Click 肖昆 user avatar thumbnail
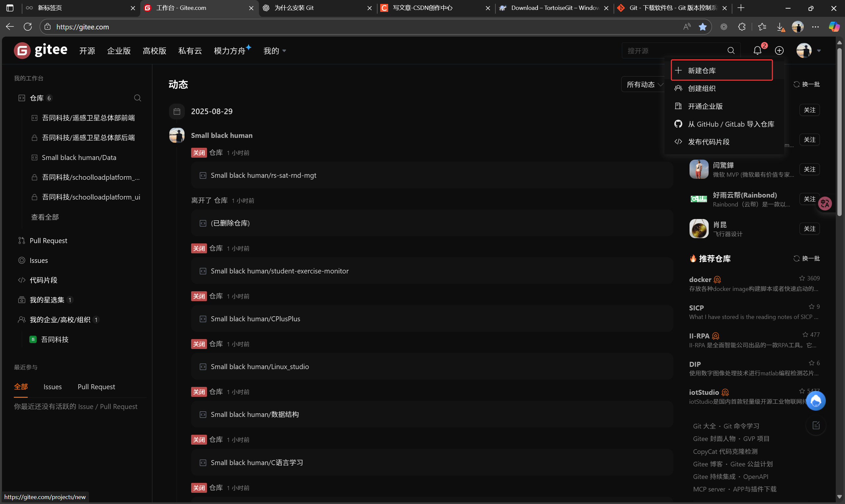Viewport: 845px width, 504px height. coord(698,229)
